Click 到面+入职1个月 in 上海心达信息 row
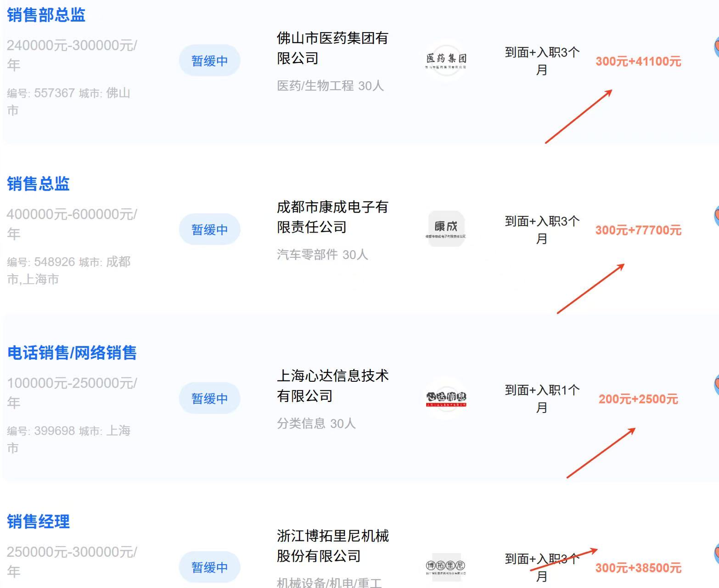The image size is (719, 588). coord(542,399)
